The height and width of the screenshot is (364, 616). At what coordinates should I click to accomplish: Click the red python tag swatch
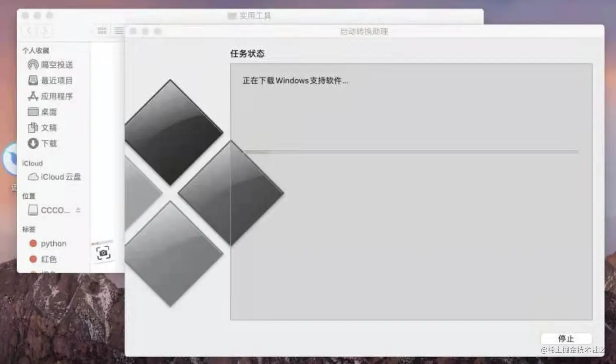tap(33, 243)
